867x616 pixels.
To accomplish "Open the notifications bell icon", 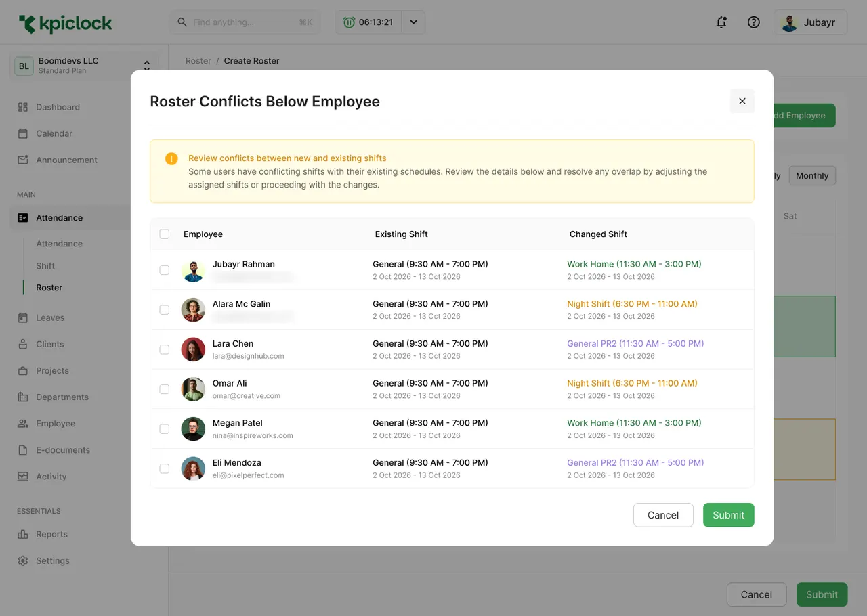I will [x=721, y=22].
